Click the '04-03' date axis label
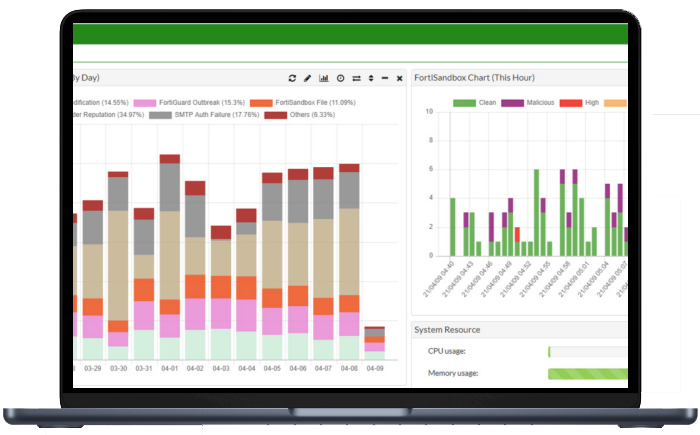The image size is (700, 435). [221, 368]
